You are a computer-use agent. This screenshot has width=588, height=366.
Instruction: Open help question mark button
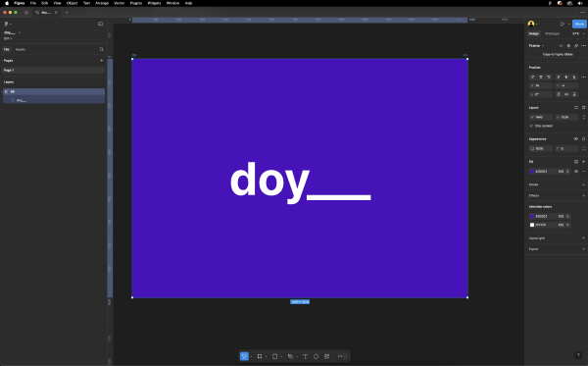click(578, 355)
